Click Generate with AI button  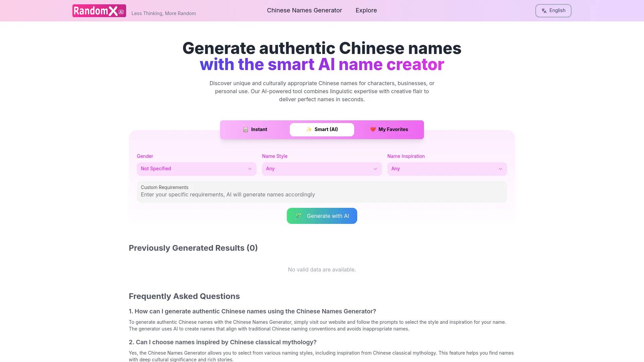pos(322,215)
